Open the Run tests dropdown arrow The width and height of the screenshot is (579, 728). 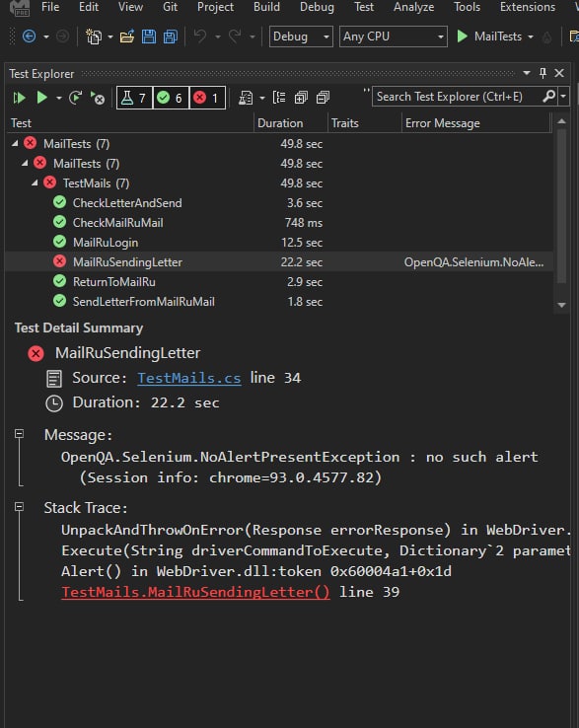pos(58,98)
